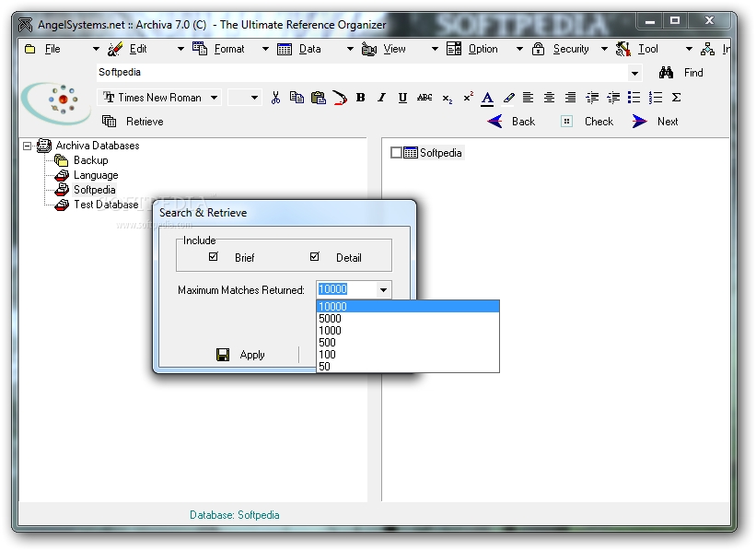756x551 pixels.
Task: Click the blue Back arrow icon
Action: click(x=494, y=121)
